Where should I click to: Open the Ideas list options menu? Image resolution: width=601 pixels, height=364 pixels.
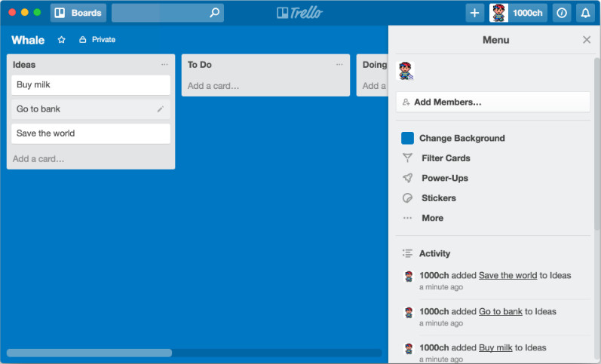click(x=164, y=64)
